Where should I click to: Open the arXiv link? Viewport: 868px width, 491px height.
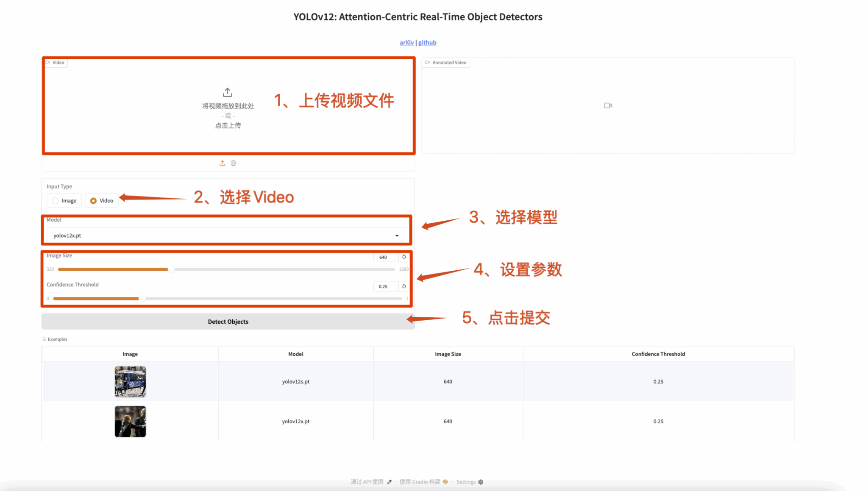click(406, 42)
